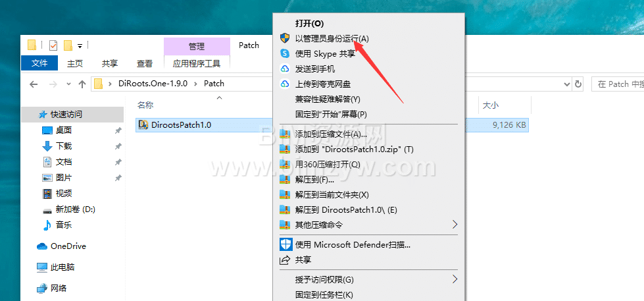
Task: Choose 固定到"开始"屏幕(P)
Action: (331, 114)
